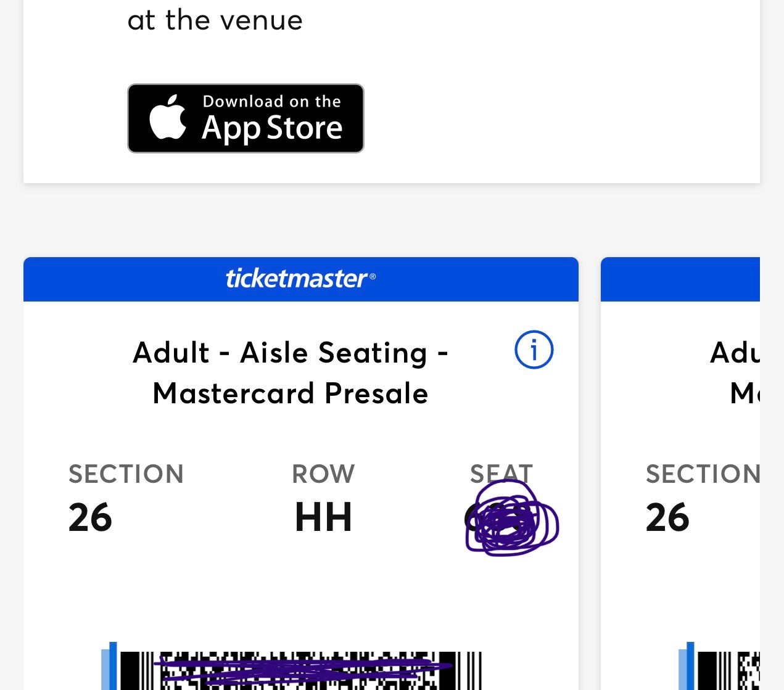The width and height of the screenshot is (784, 690).
Task: Tap the SECTION label on second ticket
Action: pos(702,474)
